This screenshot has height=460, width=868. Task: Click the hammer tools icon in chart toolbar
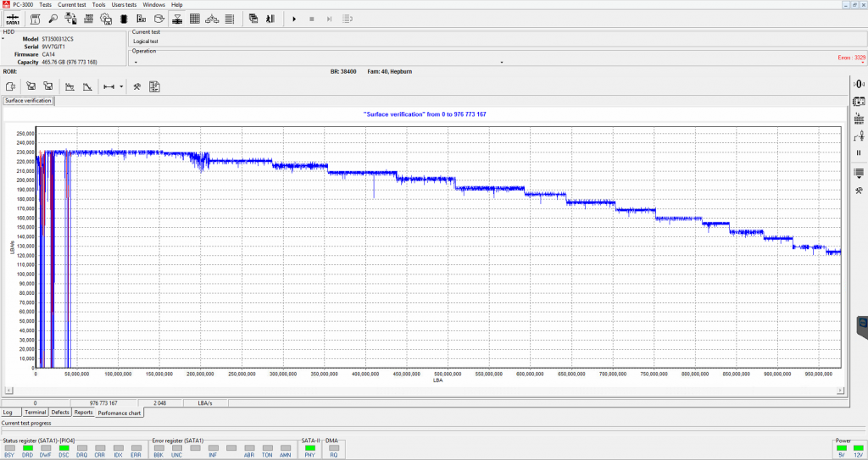[136, 86]
